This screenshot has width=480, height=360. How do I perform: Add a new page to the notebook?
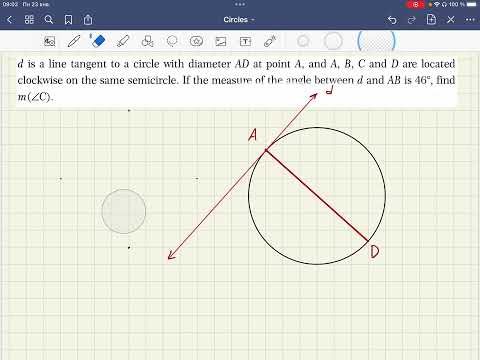coord(431,20)
